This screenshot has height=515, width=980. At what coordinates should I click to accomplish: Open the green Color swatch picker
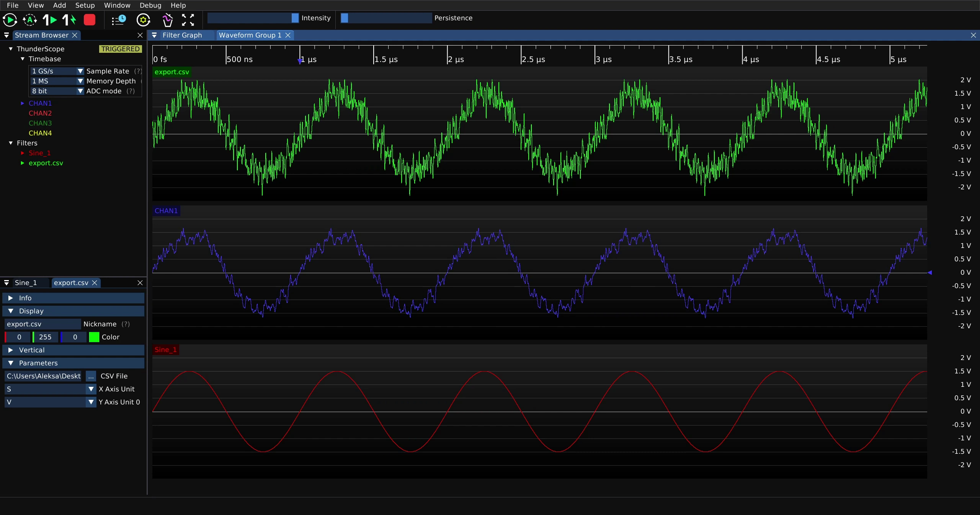point(94,337)
